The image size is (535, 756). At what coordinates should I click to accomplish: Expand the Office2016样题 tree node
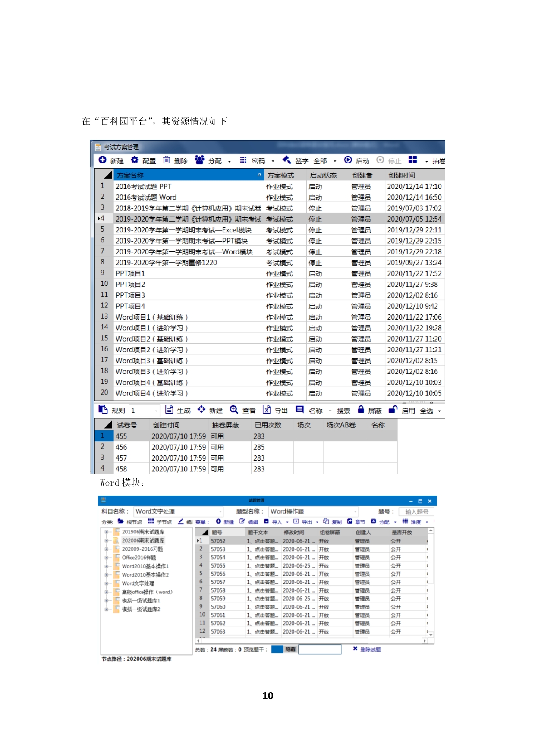(x=106, y=558)
